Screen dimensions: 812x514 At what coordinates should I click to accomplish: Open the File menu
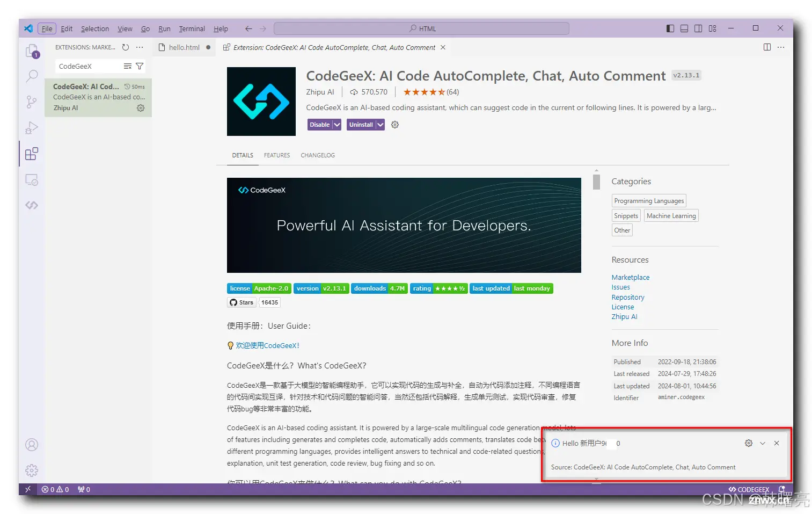[47, 28]
